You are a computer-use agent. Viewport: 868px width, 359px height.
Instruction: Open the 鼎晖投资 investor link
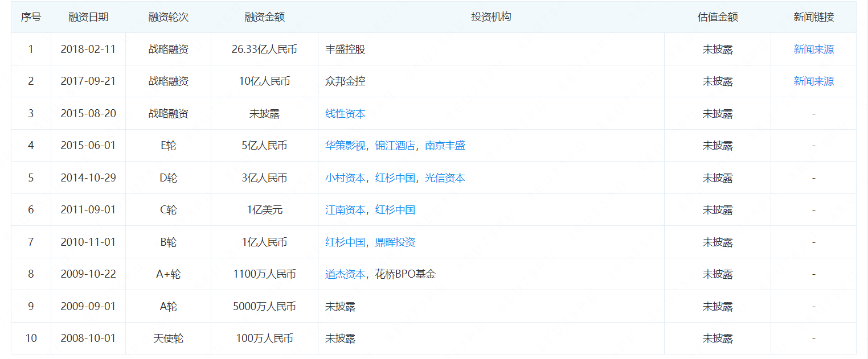click(395, 242)
